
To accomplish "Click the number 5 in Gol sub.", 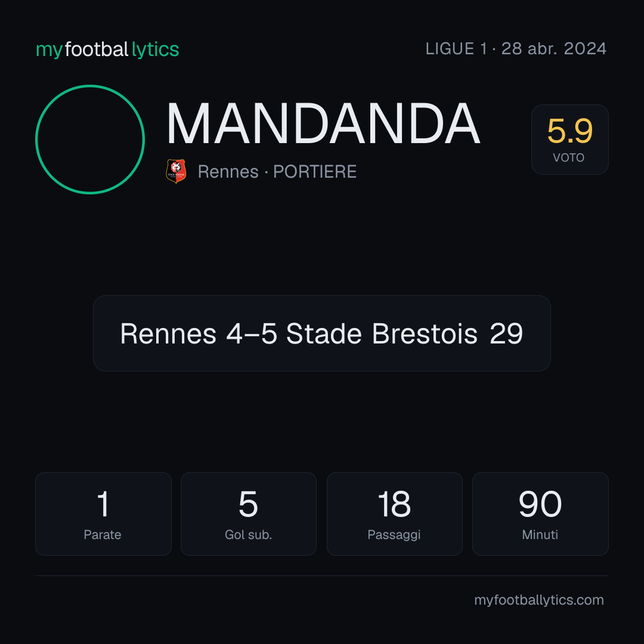I will pos(249,504).
